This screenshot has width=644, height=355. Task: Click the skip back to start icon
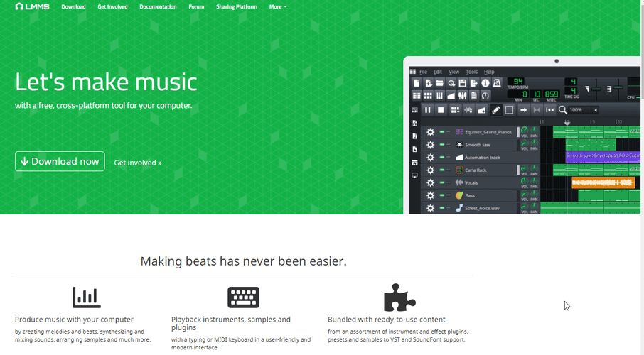549,109
